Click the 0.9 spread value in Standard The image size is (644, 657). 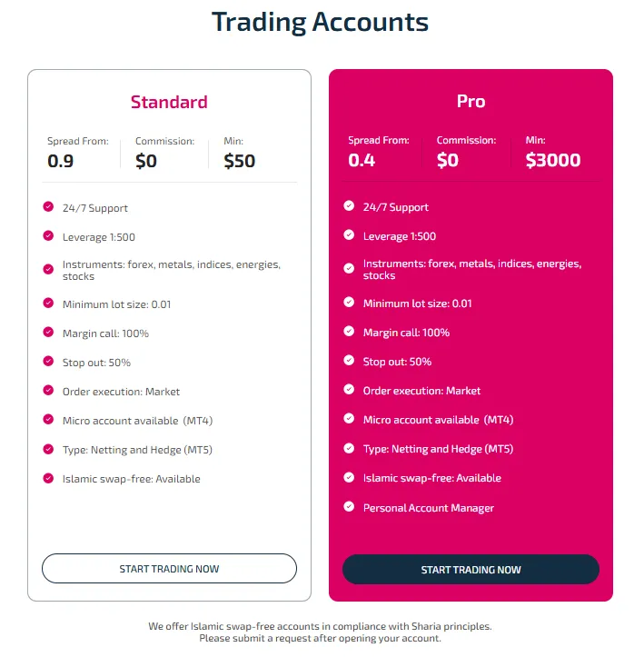(x=61, y=162)
